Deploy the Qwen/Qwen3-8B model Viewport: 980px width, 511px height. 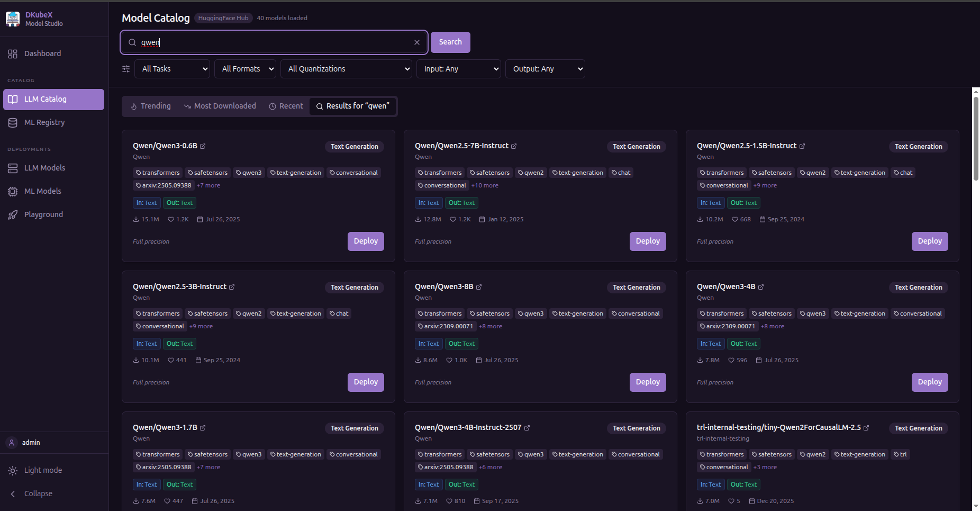(x=648, y=382)
